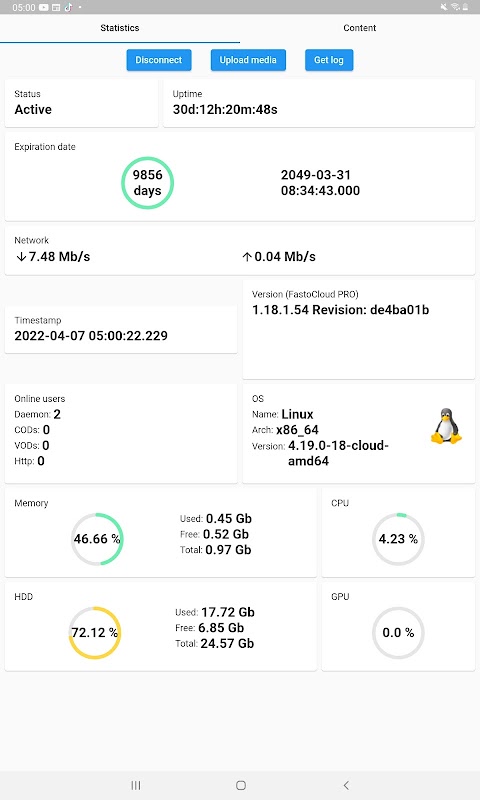Tap the Wi-Fi icon in status bar
Viewport: 480px width, 800px height.
455,7
